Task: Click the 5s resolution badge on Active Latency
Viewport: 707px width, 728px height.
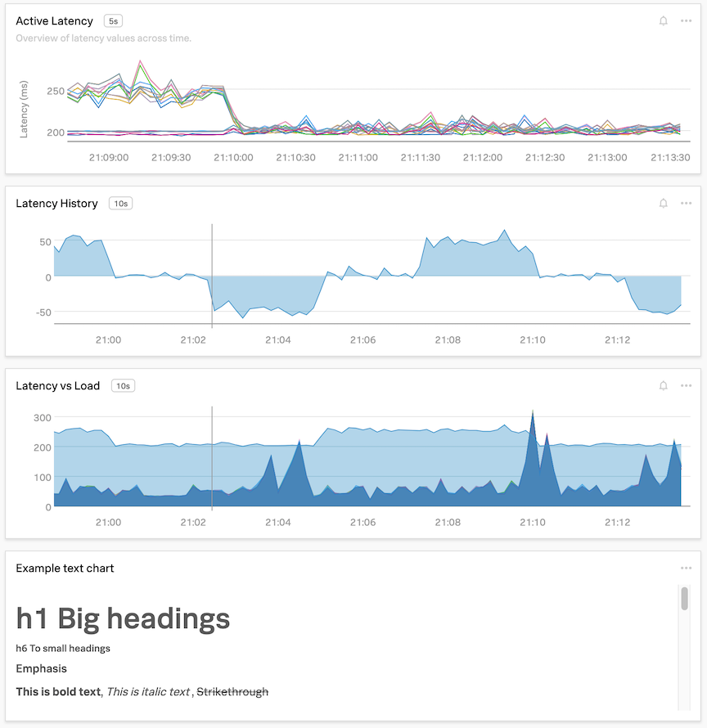Action: coord(113,21)
